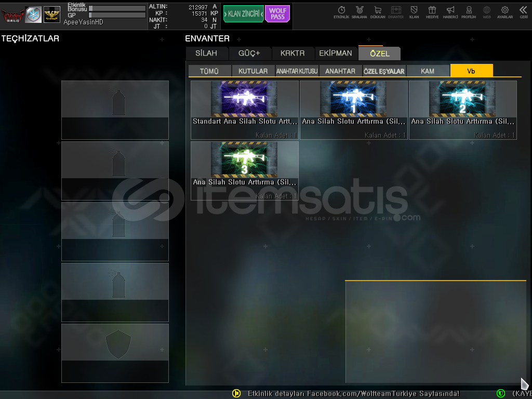Image resolution: width=532 pixels, height=399 pixels.
Task: Click the second spray can equipment slot
Action: [115, 170]
